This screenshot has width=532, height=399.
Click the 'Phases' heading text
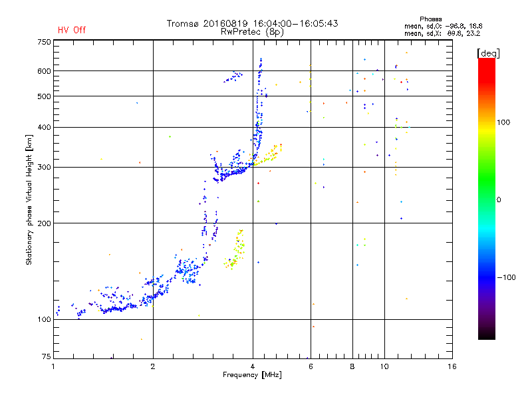[430, 19]
